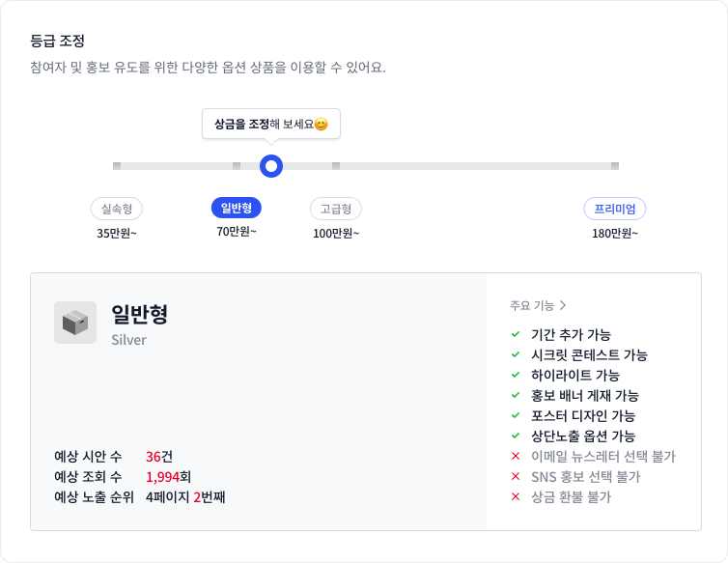Click red X beside 상금 환불 불가
This screenshot has width=728, height=563.
[516, 496]
